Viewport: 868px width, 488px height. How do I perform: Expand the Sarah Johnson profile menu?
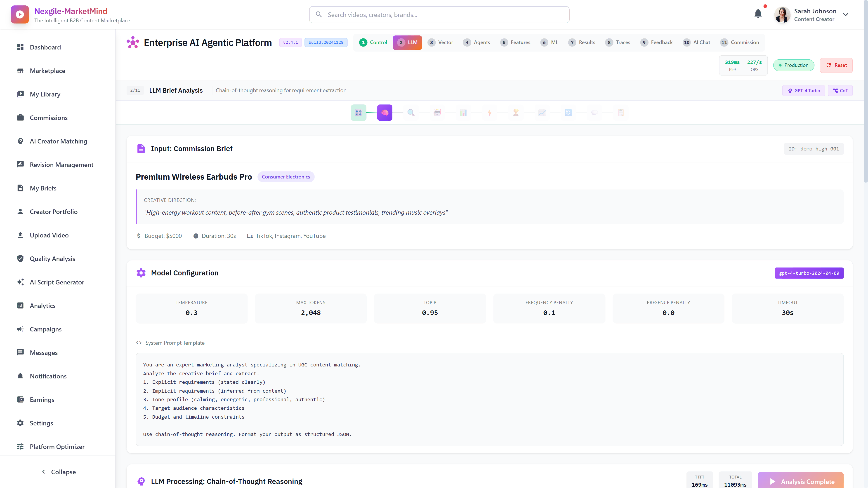click(845, 14)
